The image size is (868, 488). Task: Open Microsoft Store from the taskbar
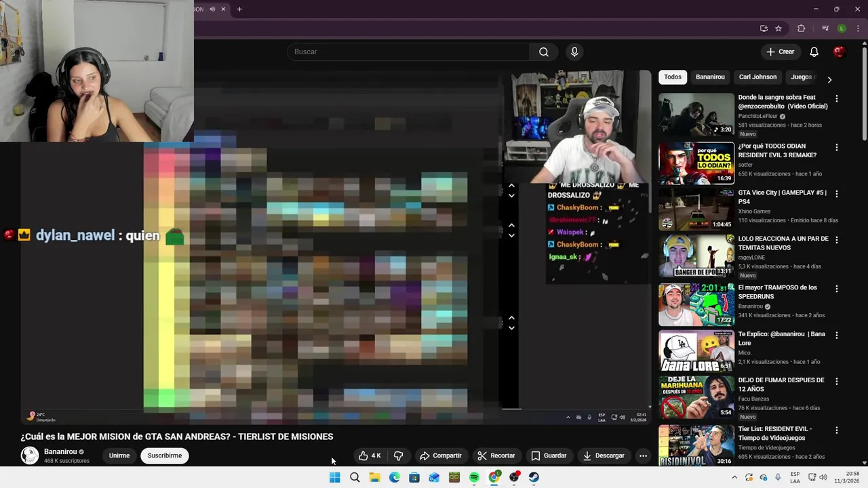tap(414, 477)
